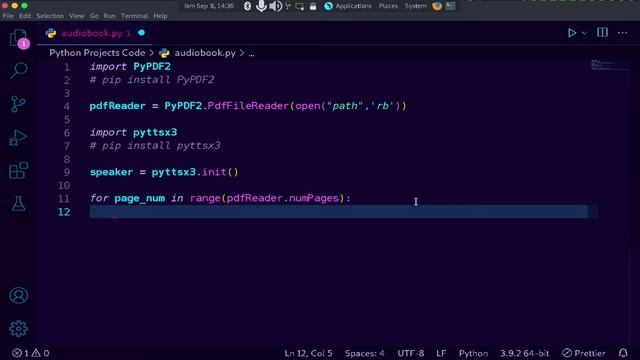The image size is (640, 360).
Task: Open the Selection menu
Action: 50,16
